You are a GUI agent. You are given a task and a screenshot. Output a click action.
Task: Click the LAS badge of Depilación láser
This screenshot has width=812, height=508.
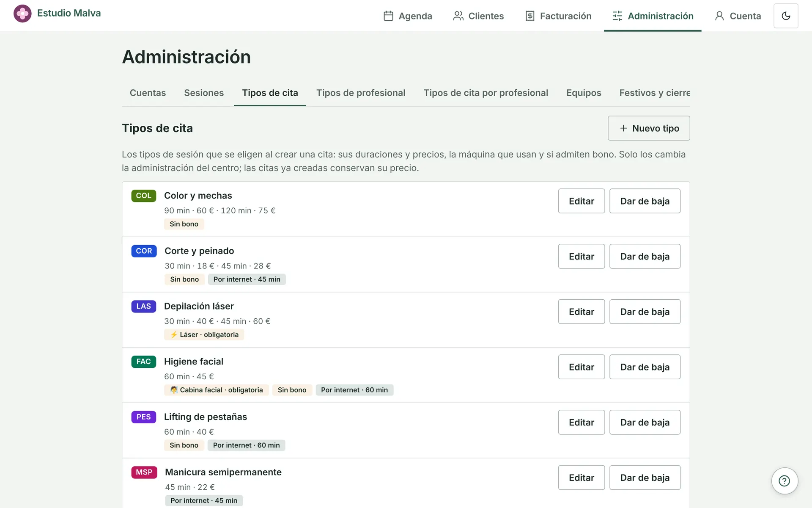pos(144,306)
